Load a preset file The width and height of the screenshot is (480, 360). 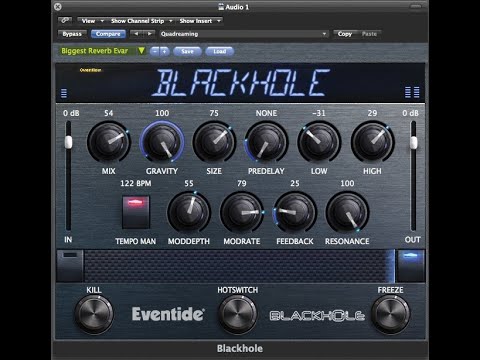click(220, 51)
